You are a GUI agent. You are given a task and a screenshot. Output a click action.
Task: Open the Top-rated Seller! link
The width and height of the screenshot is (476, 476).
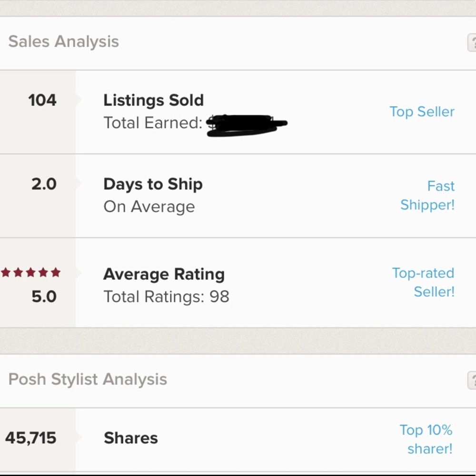pyautogui.click(x=423, y=282)
